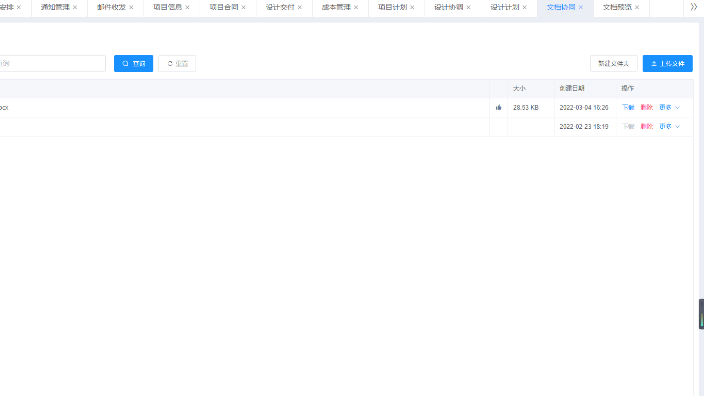The height and width of the screenshot is (396, 704).
Task: Close the 通知管理 tab
Action: pos(75,7)
